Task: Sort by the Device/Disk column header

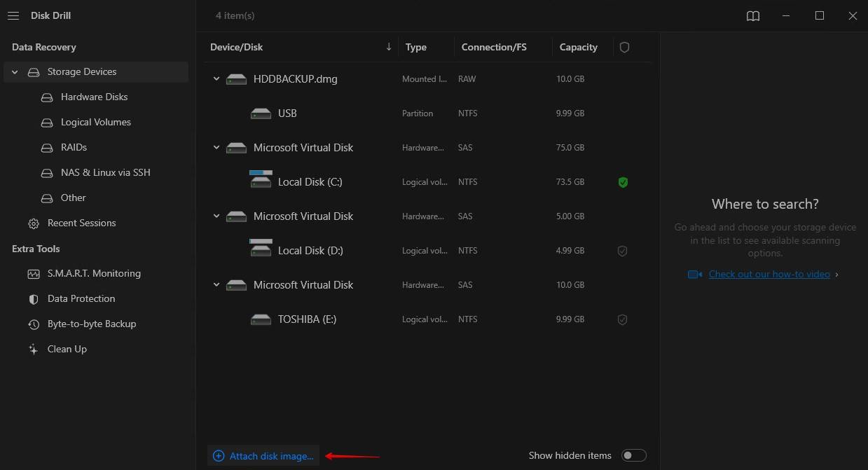Action: point(237,47)
